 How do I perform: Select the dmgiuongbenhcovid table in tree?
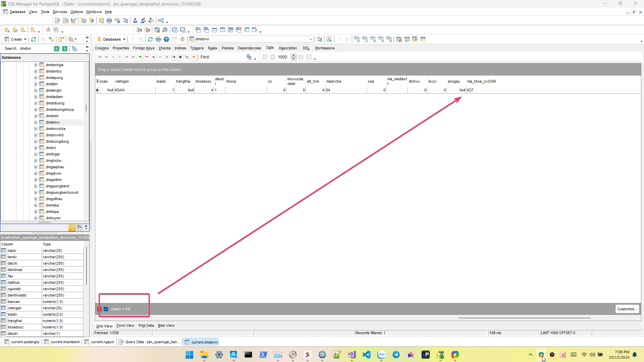click(x=62, y=193)
